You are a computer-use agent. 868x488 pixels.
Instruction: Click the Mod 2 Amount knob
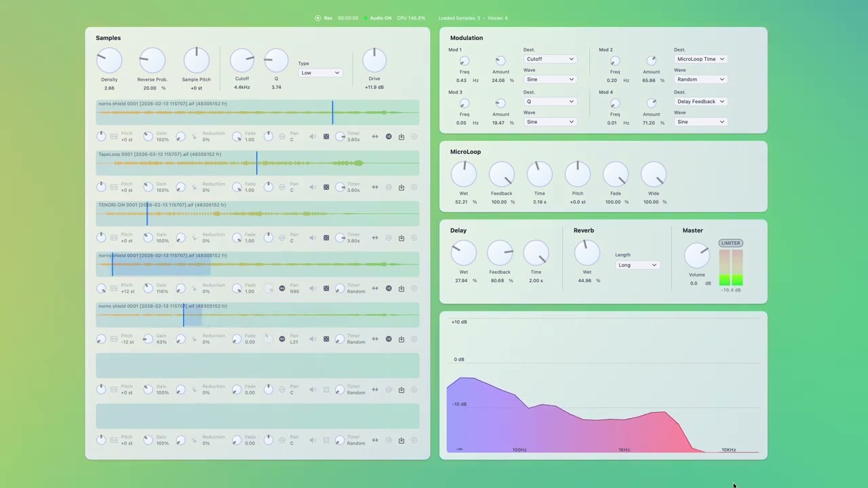pos(652,61)
